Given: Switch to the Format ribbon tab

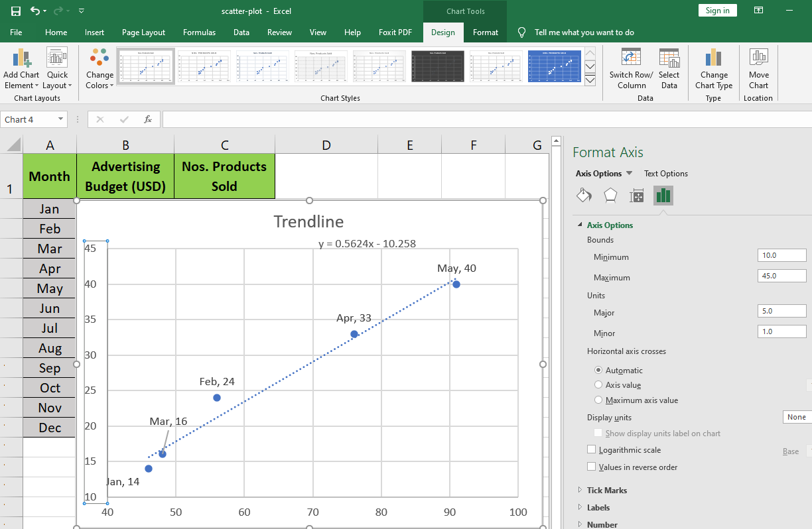Looking at the screenshot, I should click(485, 32).
